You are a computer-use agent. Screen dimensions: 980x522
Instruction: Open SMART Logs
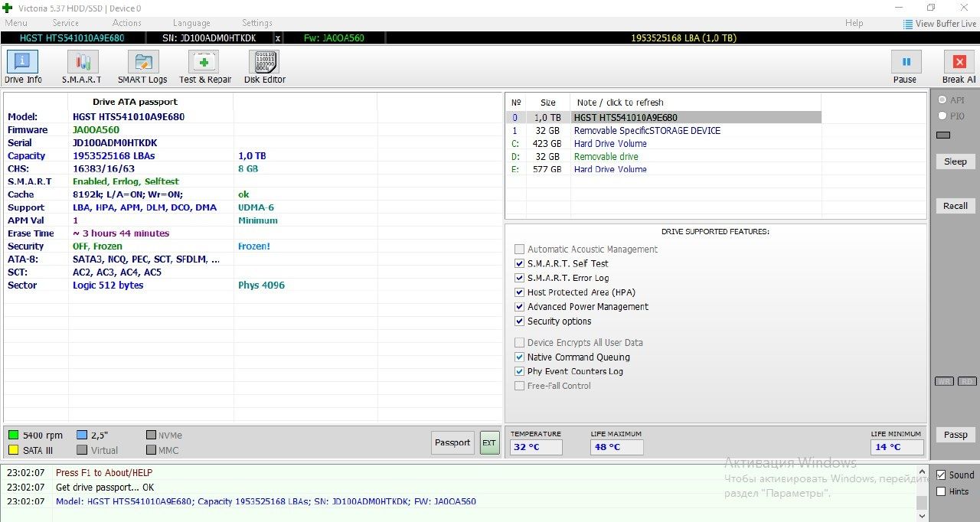(x=142, y=67)
